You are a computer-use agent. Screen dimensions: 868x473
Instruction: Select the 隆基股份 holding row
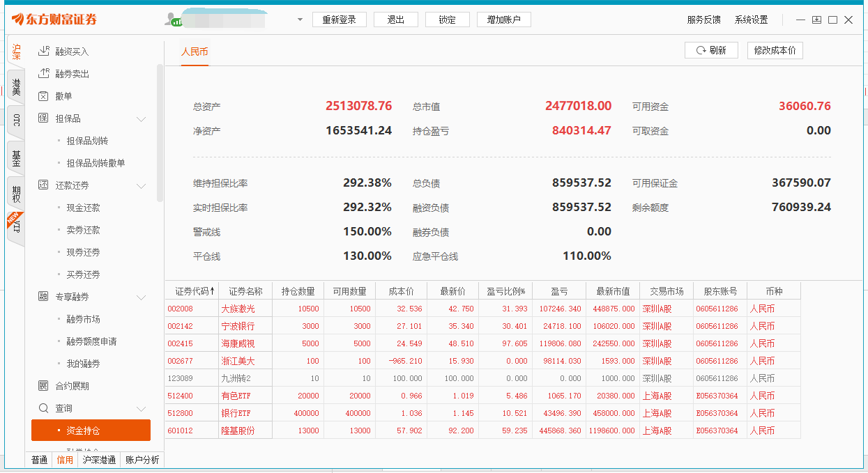(482, 431)
